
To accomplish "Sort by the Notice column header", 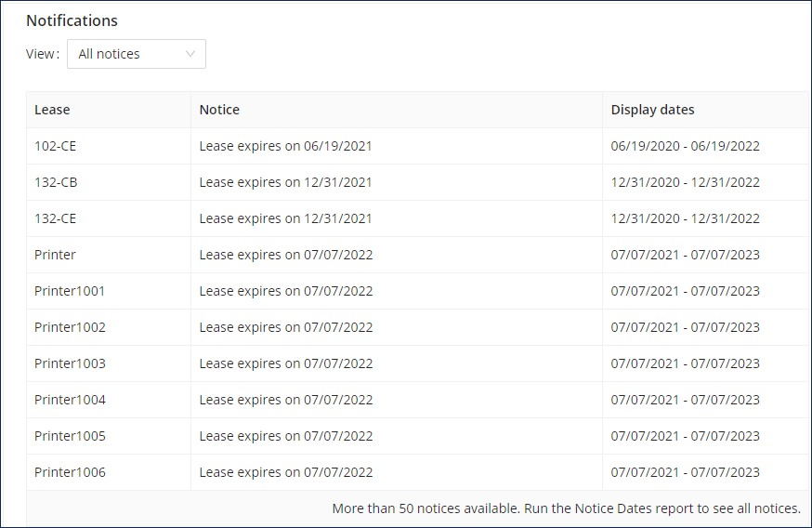I will [x=219, y=110].
